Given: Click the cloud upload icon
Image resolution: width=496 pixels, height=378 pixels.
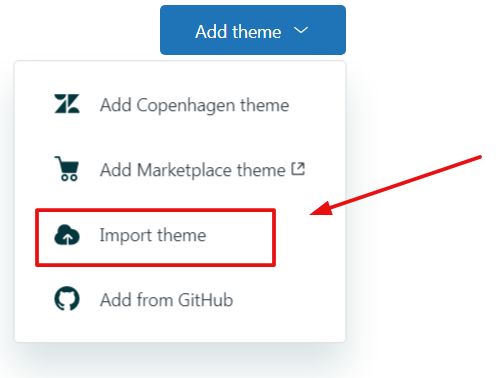Looking at the screenshot, I should point(67,235).
